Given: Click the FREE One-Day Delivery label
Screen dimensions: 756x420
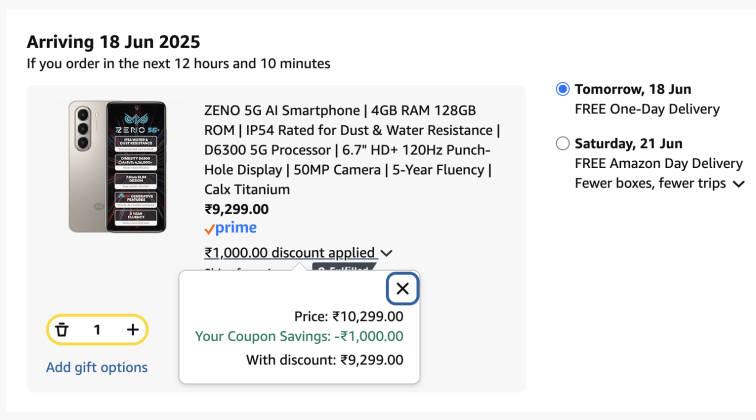Looking at the screenshot, I should click(x=647, y=108).
